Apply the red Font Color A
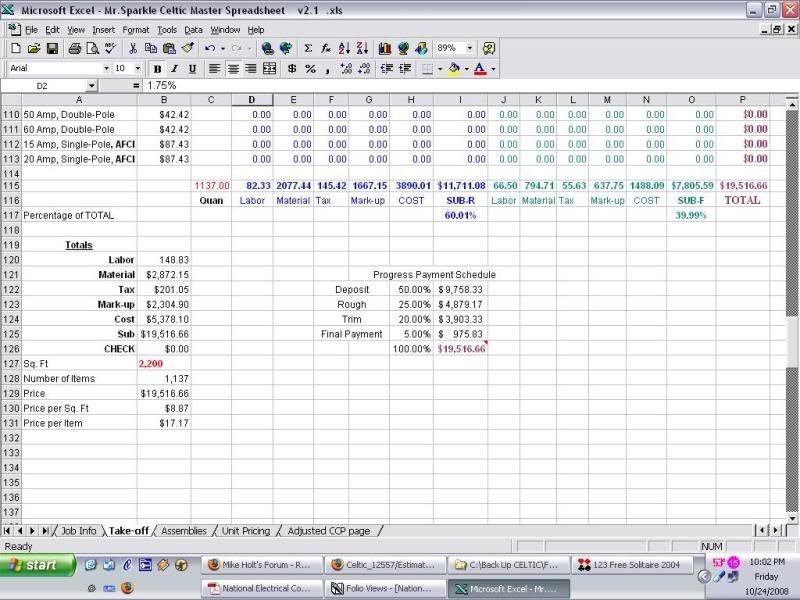 480,68
